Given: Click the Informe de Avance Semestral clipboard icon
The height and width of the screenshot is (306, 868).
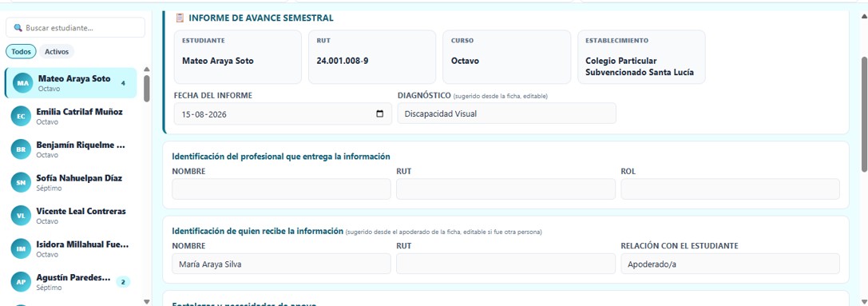Looking at the screenshot, I should click(180, 18).
